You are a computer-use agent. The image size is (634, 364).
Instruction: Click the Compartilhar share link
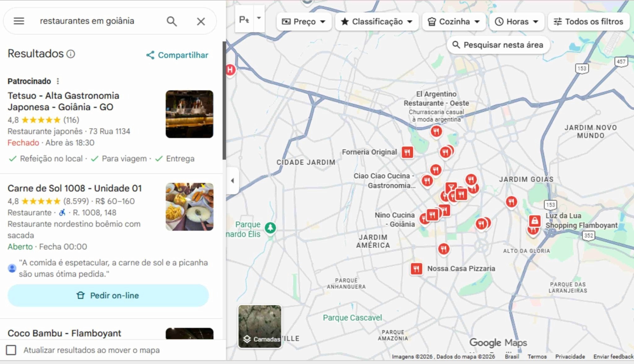[177, 55]
